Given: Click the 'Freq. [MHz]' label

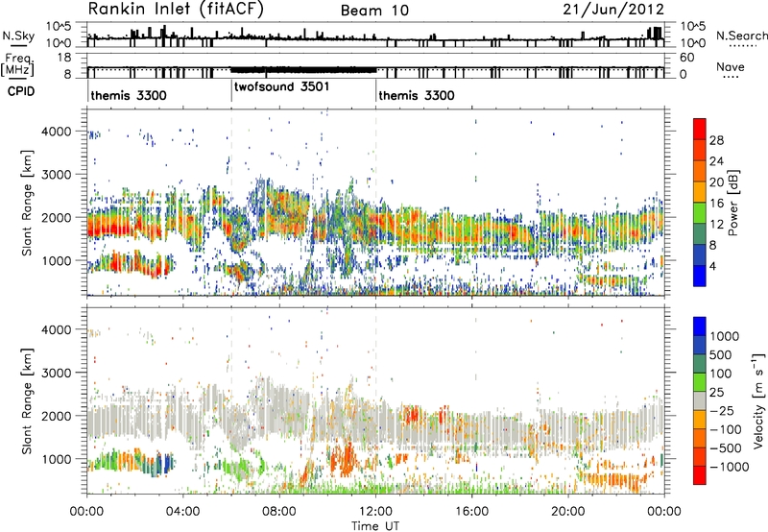Looking at the screenshot, I should (17, 65).
